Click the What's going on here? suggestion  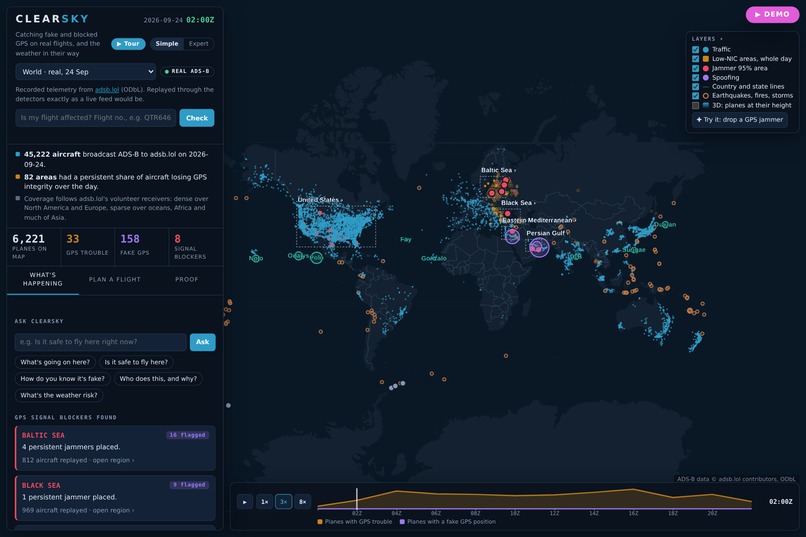click(x=55, y=362)
